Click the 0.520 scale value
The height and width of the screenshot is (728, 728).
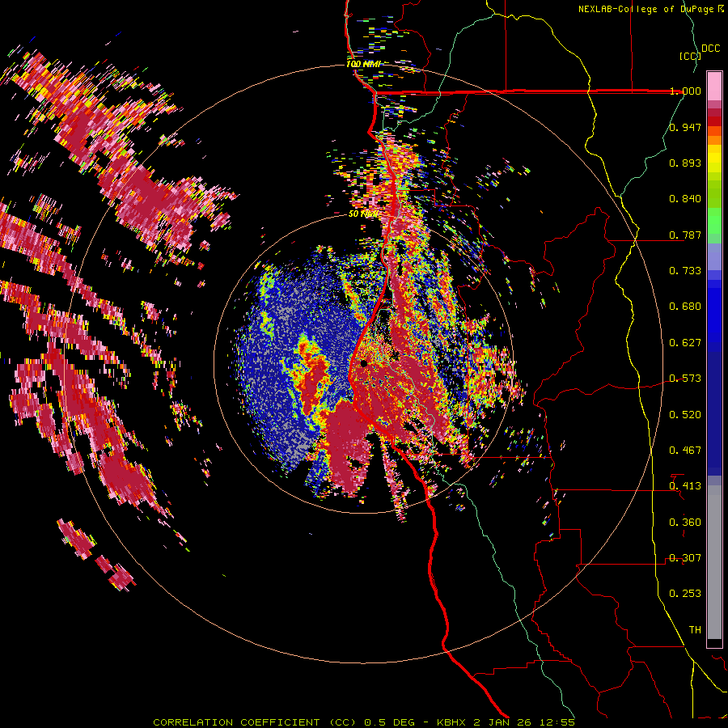(685, 415)
